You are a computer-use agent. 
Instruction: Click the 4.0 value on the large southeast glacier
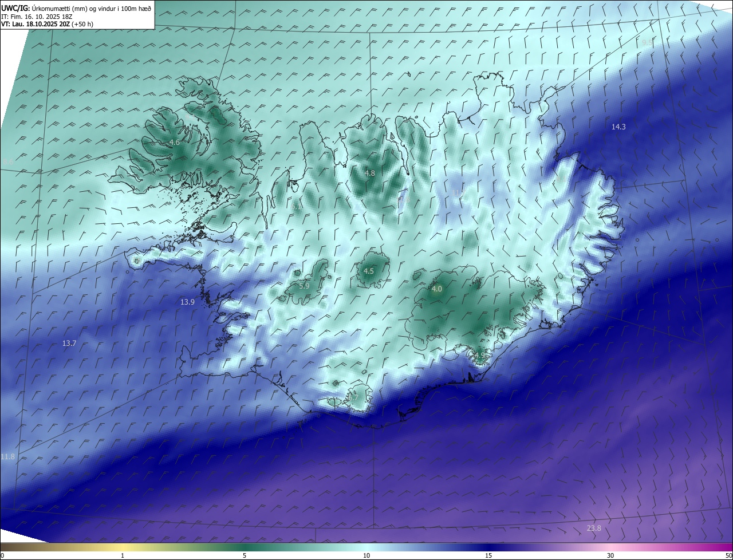coord(437,289)
